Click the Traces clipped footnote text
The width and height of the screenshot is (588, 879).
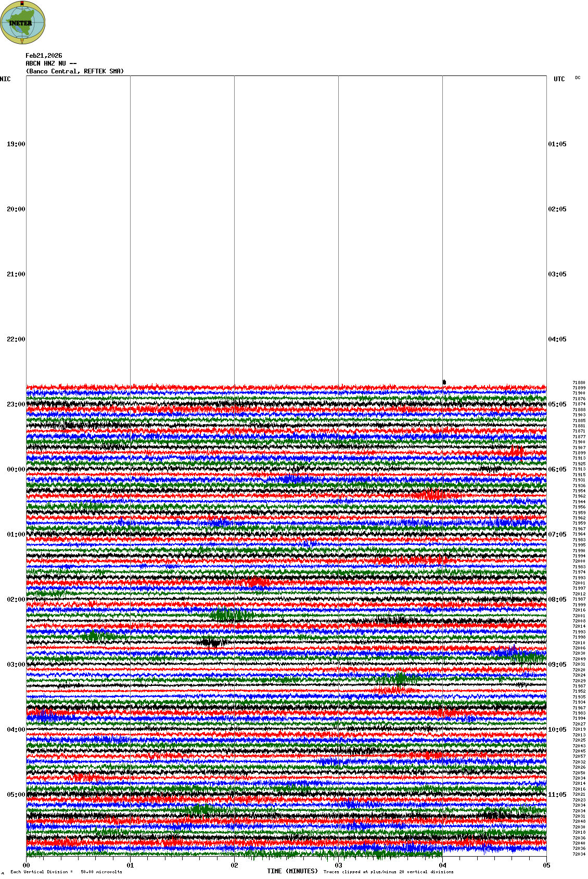coord(388,872)
